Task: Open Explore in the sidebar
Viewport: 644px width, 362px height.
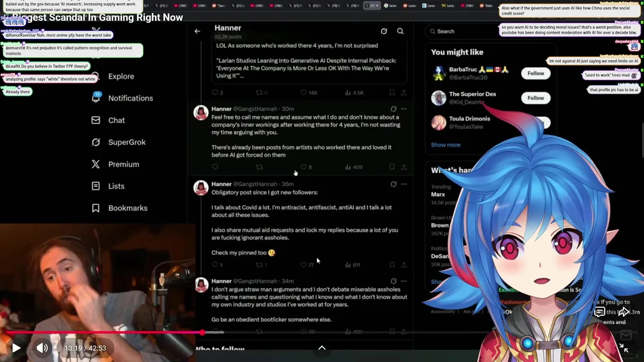Action: [121, 76]
